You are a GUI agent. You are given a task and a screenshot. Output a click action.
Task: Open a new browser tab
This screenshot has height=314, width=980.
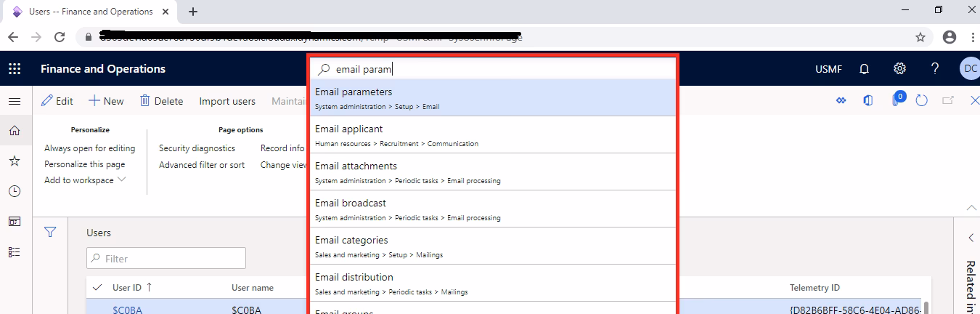click(193, 12)
